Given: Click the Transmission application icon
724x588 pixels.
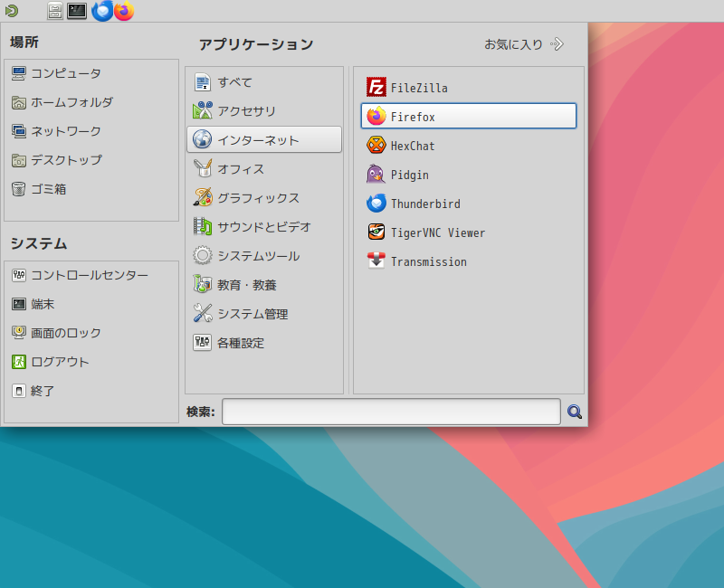Looking at the screenshot, I should pyautogui.click(x=376, y=261).
